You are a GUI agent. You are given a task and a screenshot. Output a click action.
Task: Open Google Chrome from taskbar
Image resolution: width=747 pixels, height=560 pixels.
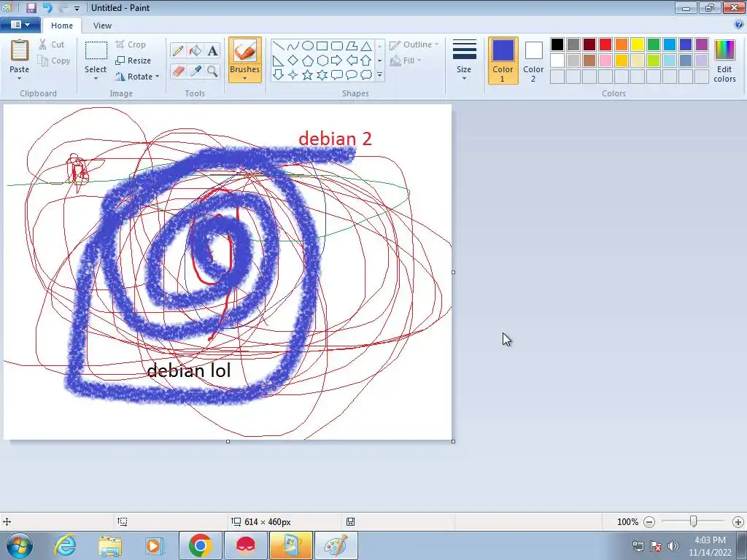200,545
